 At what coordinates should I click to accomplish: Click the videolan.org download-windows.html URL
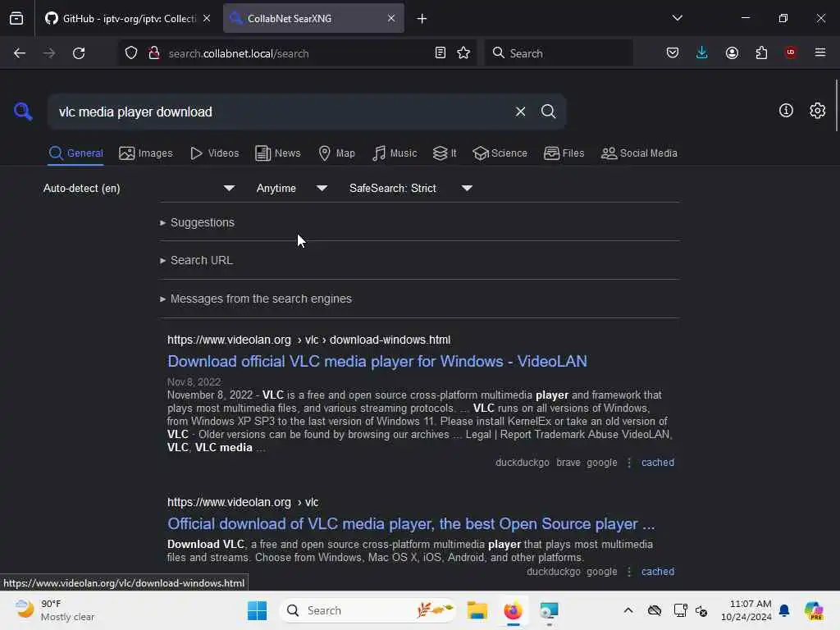[308, 340]
